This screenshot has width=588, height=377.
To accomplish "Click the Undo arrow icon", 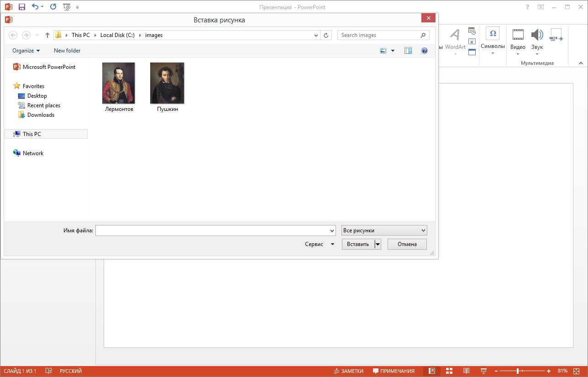I will click(35, 7).
